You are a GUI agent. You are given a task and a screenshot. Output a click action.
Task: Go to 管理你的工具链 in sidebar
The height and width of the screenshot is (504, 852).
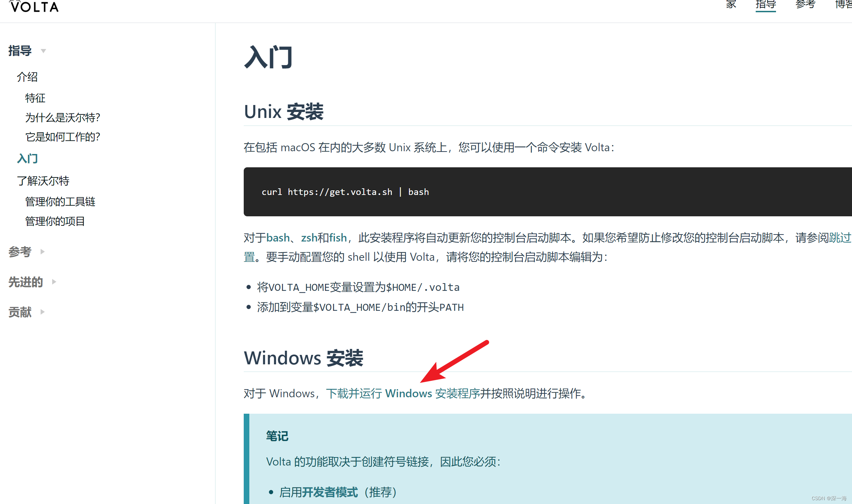(x=60, y=202)
